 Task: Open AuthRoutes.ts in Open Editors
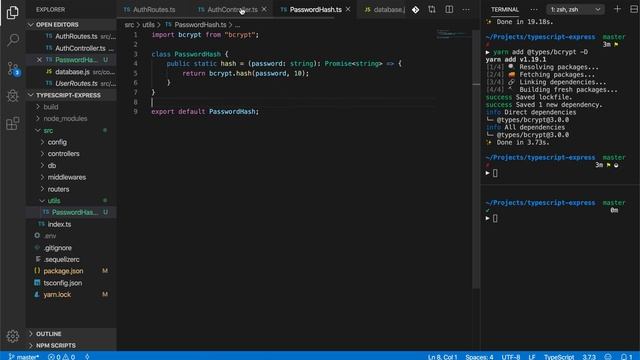(76, 36)
